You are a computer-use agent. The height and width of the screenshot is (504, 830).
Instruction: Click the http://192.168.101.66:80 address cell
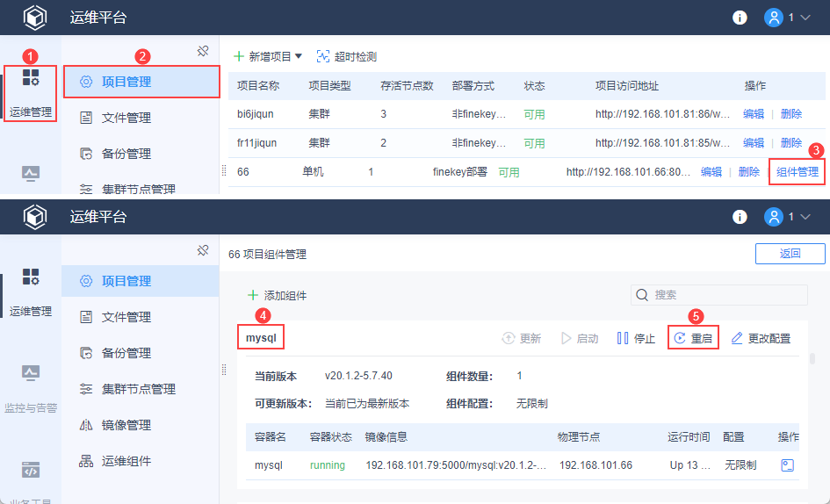pyautogui.click(x=628, y=171)
